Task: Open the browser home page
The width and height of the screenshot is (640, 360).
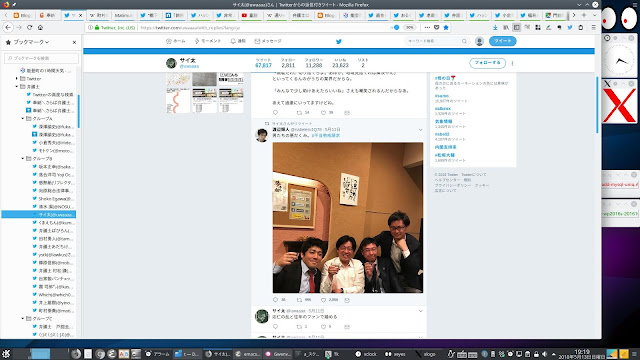Action: 40,27
